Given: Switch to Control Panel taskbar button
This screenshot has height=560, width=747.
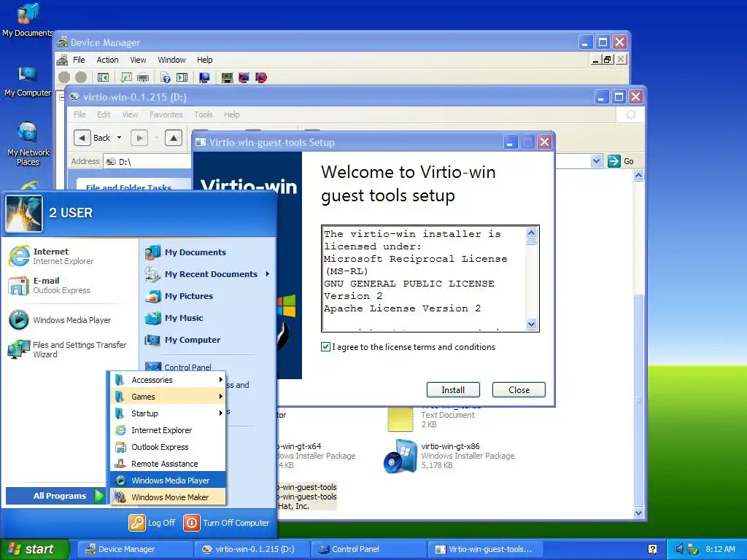Looking at the screenshot, I should 368,549.
